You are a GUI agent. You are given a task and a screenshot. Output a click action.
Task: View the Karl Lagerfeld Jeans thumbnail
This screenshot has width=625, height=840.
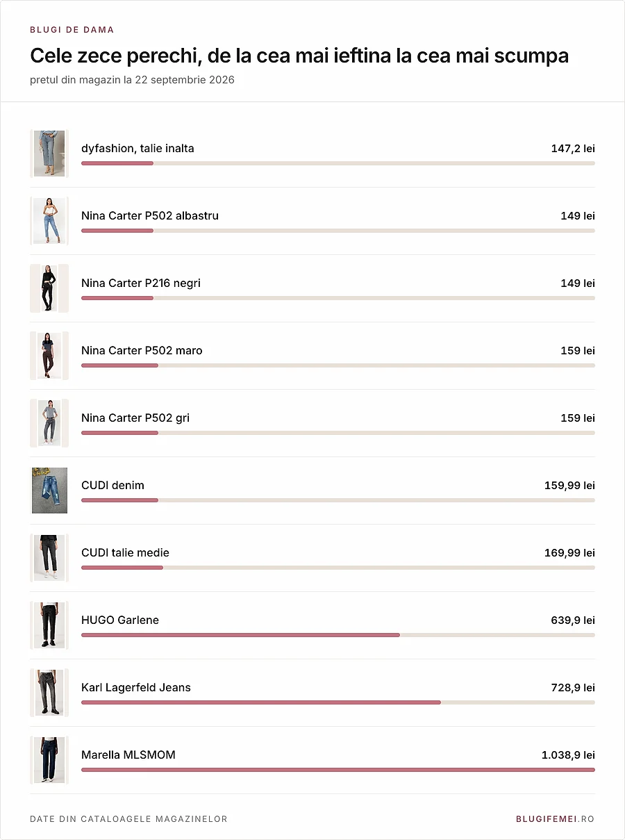(x=49, y=693)
